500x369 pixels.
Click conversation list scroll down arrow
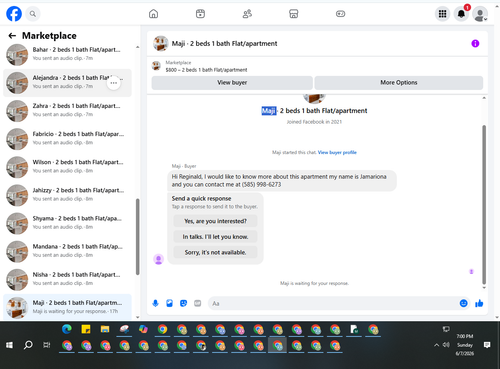(x=137, y=317)
